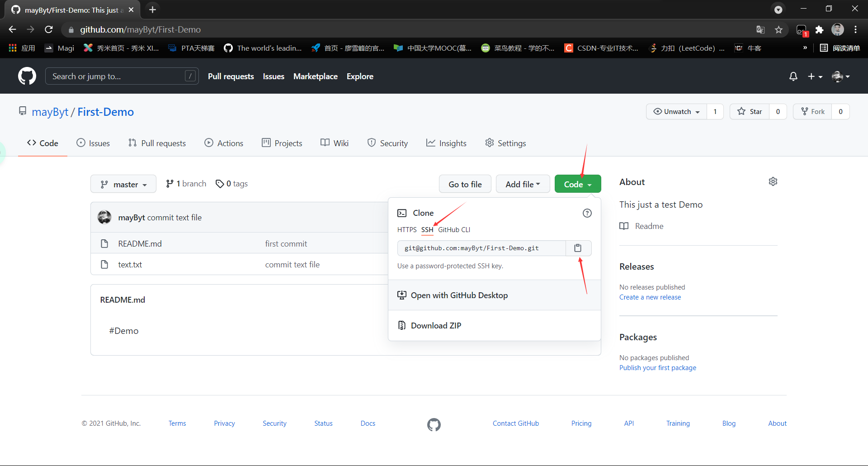Click the mayByt owner link
Viewport: 868px width, 466px height.
click(50, 112)
